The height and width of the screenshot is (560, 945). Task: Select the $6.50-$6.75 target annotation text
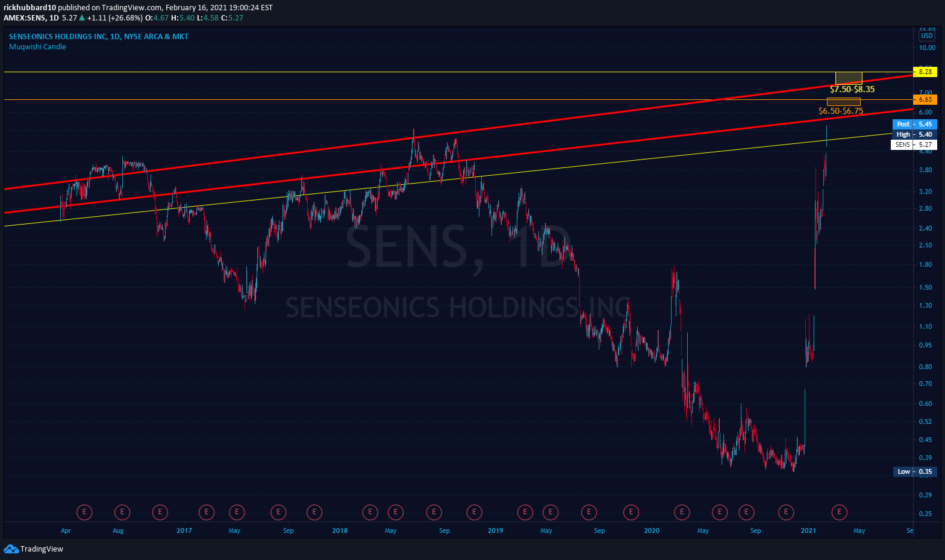tap(841, 111)
